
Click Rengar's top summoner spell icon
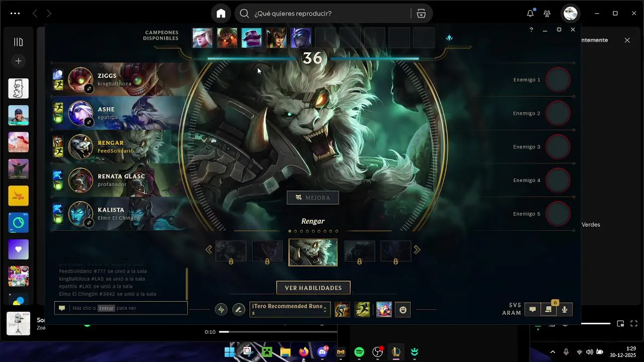(x=58, y=141)
